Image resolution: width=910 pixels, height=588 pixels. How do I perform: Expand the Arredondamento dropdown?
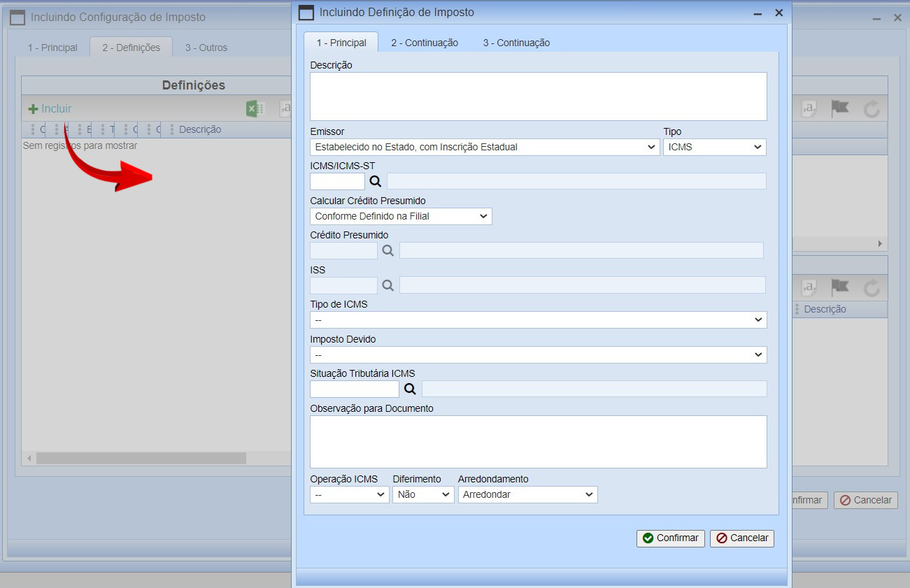(x=527, y=494)
